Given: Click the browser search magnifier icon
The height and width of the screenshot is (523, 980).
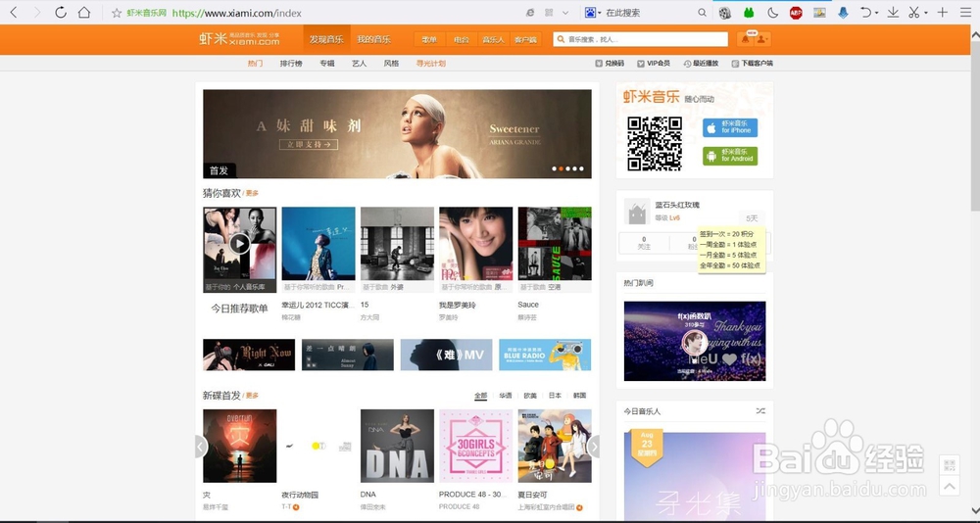Looking at the screenshot, I should [703, 13].
